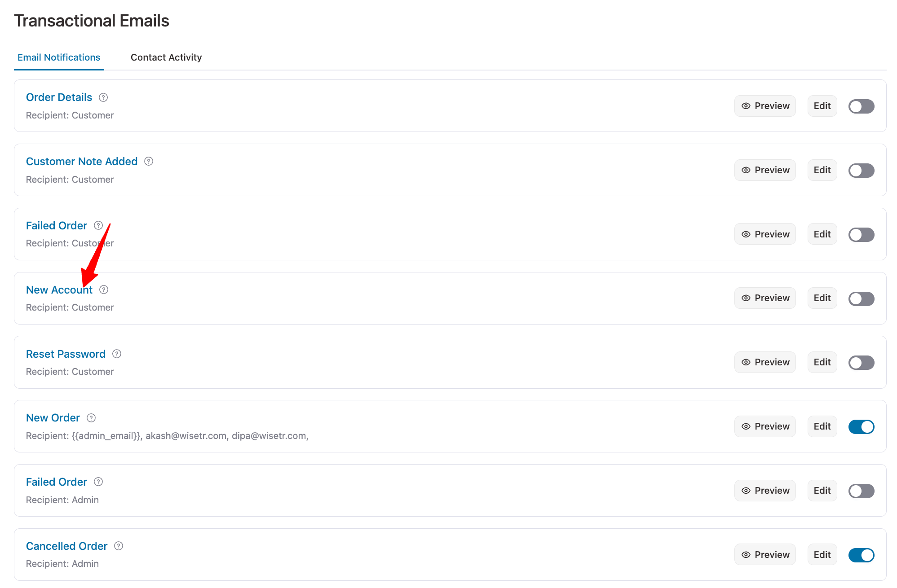897x588 pixels.
Task: Click Edit for the Reset Password email
Action: 822,362
